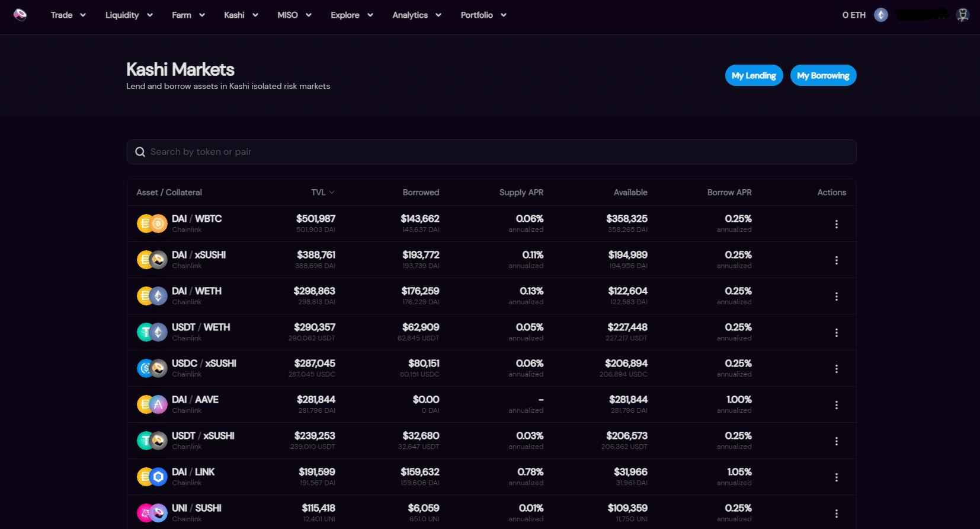Open actions menu for DAI / xSUSHI
This screenshot has width=980, height=529.
(836, 260)
